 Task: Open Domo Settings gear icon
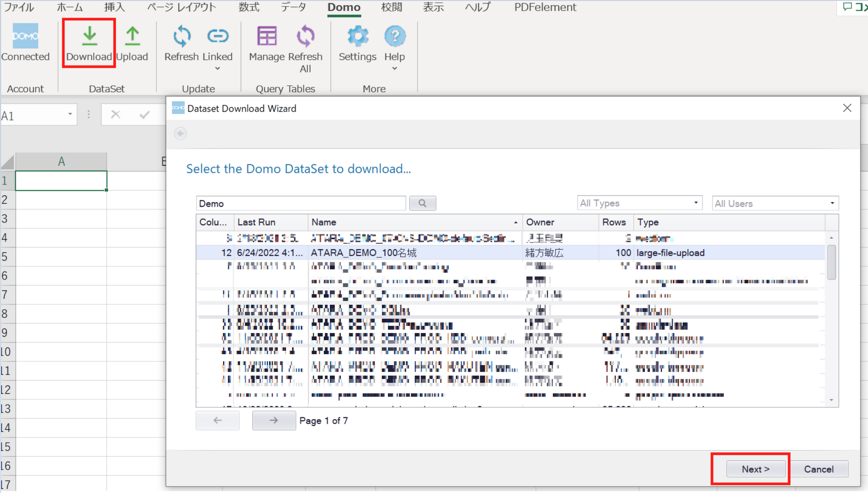point(358,36)
